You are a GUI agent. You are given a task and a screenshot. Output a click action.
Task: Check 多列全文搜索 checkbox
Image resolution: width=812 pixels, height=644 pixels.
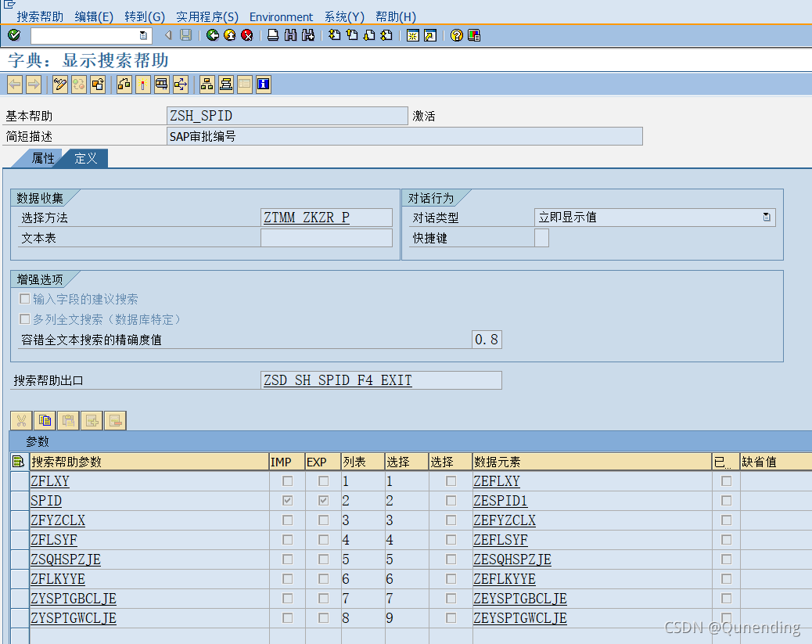(24, 318)
